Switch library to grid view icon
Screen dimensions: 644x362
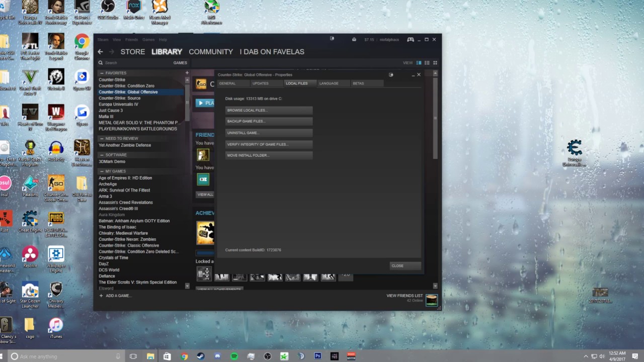click(435, 63)
